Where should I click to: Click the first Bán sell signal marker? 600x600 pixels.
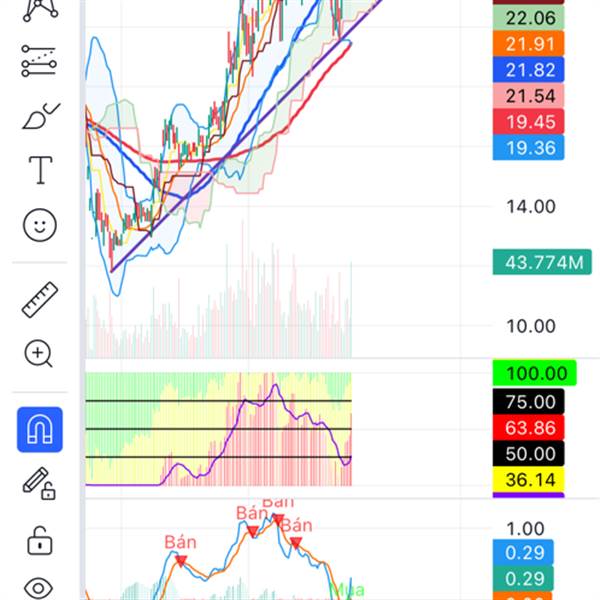click(x=181, y=561)
